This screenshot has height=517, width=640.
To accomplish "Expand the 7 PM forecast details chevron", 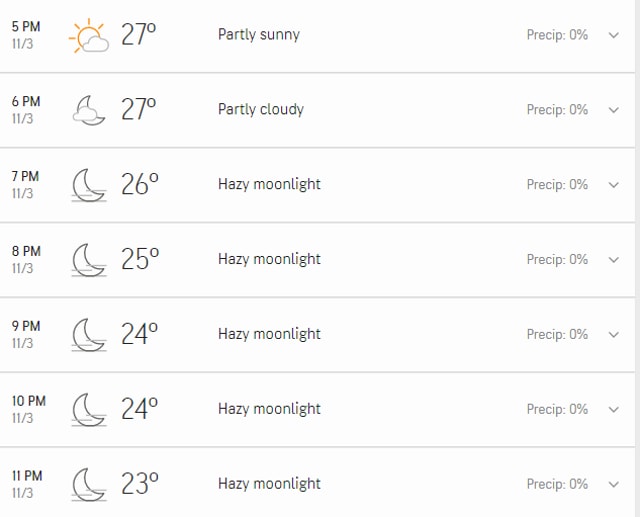I will tap(613, 185).
